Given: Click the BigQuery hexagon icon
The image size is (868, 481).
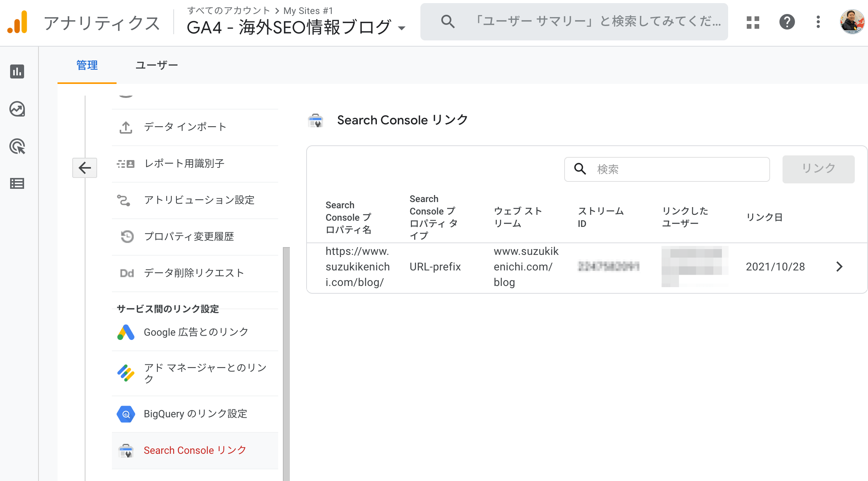Looking at the screenshot, I should 125,414.
